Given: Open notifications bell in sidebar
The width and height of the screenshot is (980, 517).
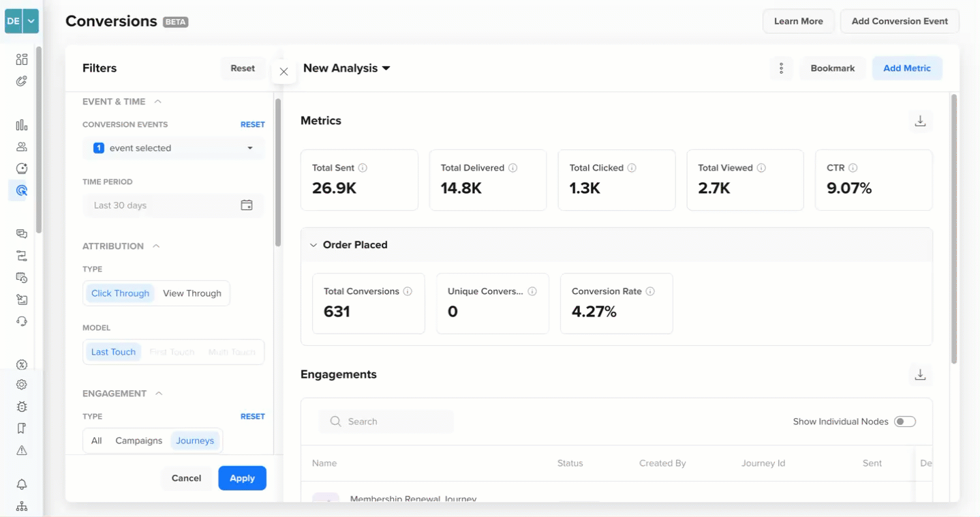Looking at the screenshot, I should [x=22, y=484].
